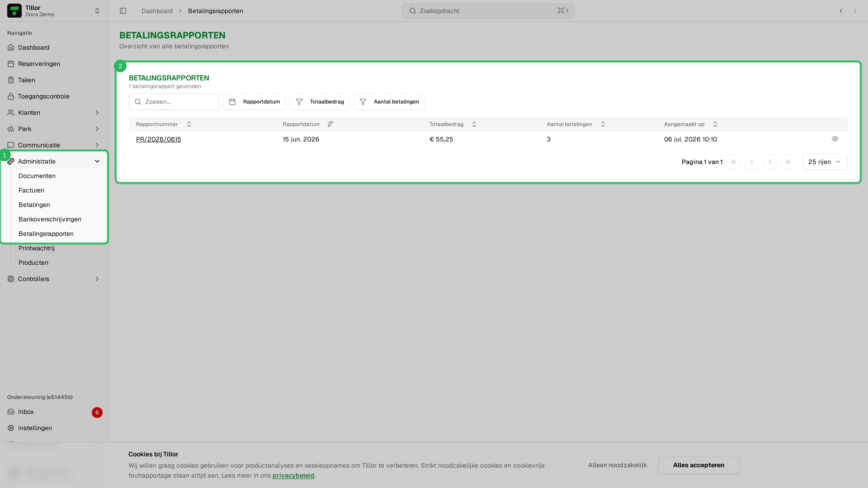The width and height of the screenshot is (868, 488).
Task: Expand the Controllers menu chevron
Action: 97,279
